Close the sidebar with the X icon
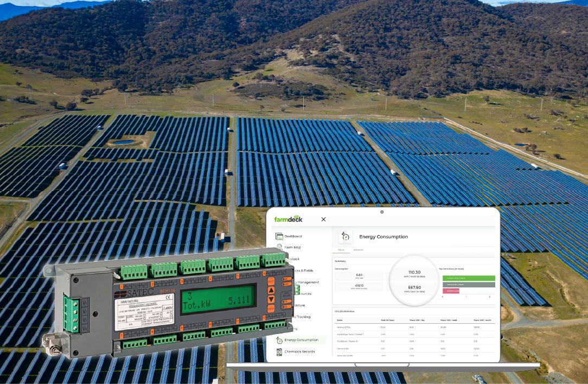 coord(324,219)
